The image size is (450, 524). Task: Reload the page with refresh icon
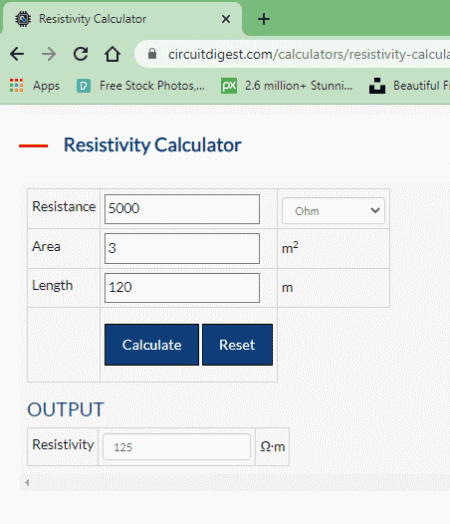81,54
